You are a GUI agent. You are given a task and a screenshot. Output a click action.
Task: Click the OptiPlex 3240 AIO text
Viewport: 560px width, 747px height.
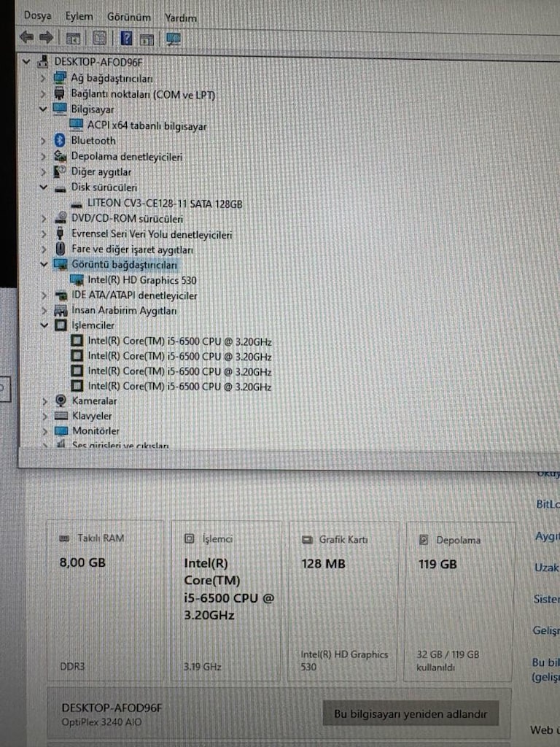[101, 722]
